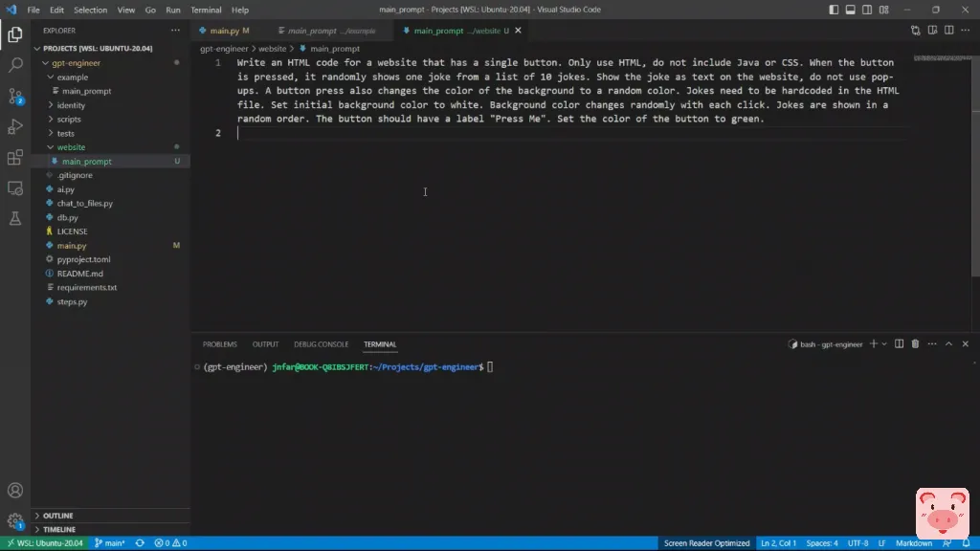Screen dimensions: 980x551
Task: Create a new terminal with plus icon
Action: 874,344
